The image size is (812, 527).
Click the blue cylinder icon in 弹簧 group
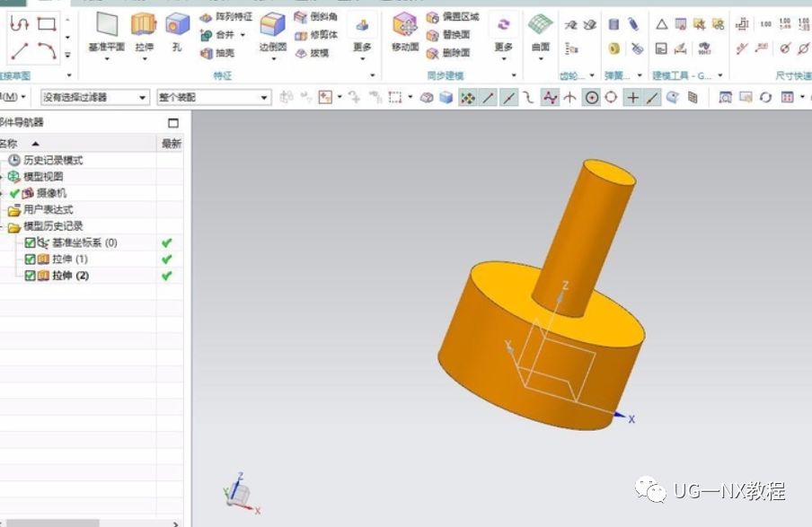613,24
